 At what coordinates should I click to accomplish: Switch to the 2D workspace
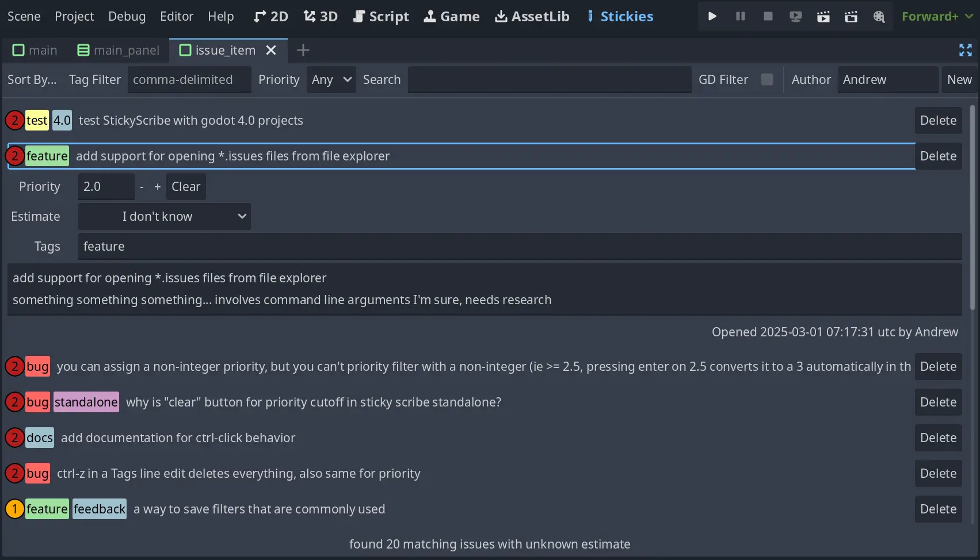270,16
